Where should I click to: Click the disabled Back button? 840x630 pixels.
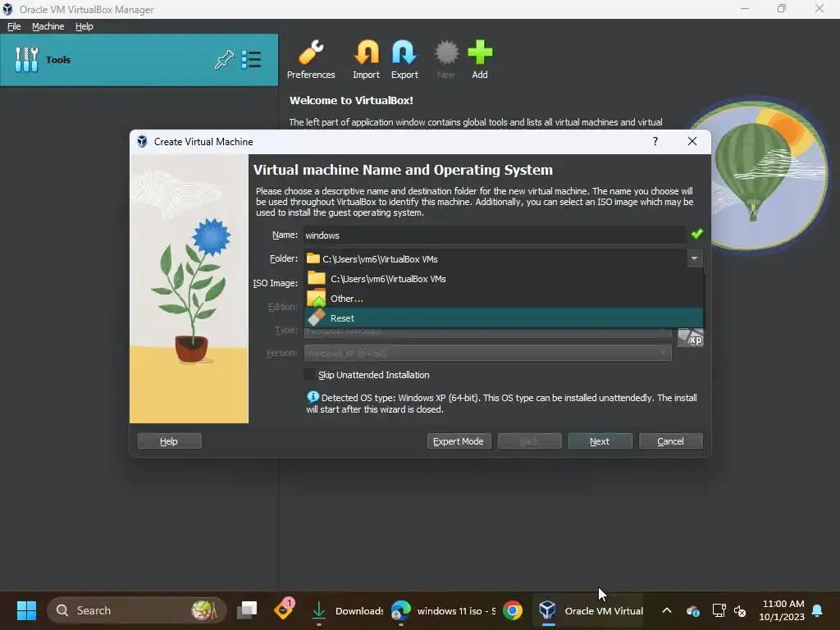(x=529, y=441)
